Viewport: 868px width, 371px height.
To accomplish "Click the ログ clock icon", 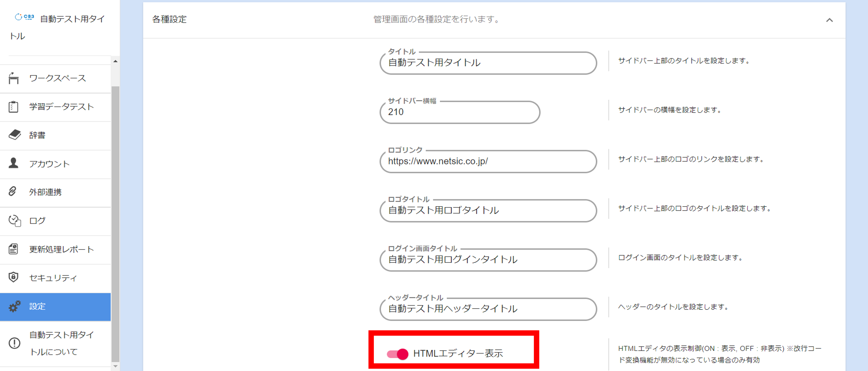I will pyautogui.click(x=14, y=221).
